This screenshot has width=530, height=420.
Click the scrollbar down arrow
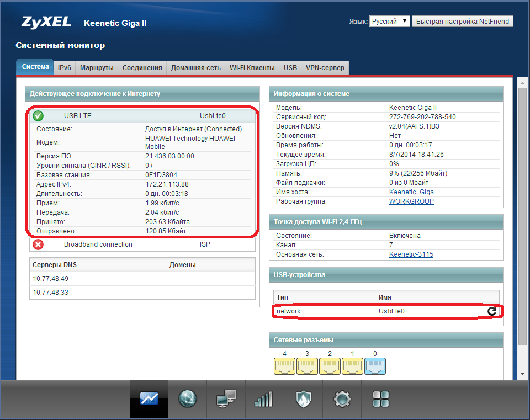click(x=522, y=374)
